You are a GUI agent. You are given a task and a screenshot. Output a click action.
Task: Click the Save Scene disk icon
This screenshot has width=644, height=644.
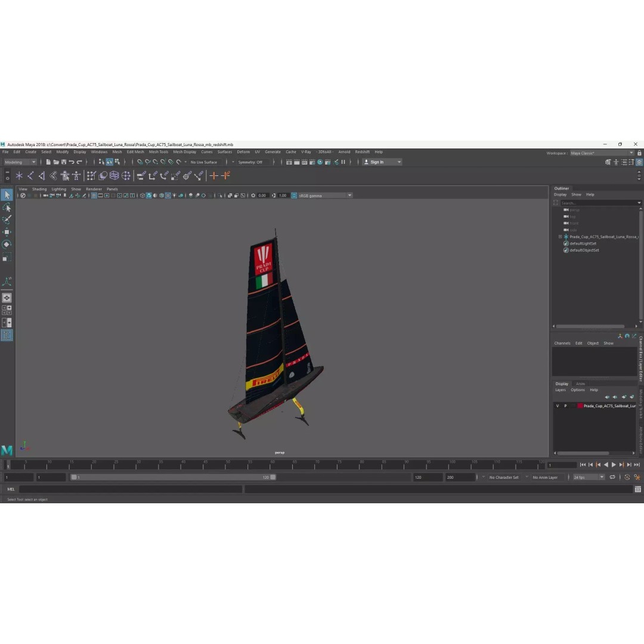coord(64,162)
